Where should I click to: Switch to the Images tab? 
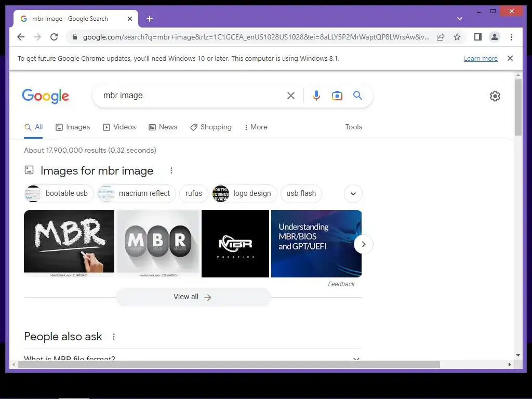click(x=73, y=127)
